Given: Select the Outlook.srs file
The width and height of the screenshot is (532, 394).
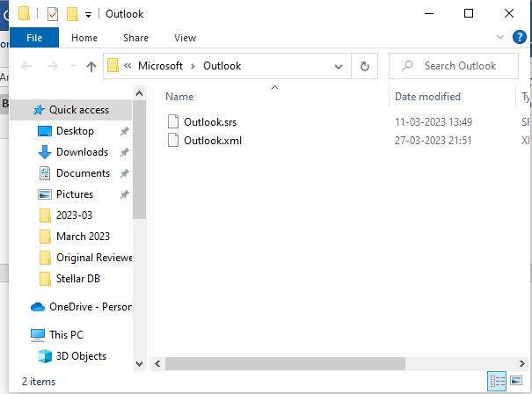Looking at the screenshot, I should coord(210,122).
